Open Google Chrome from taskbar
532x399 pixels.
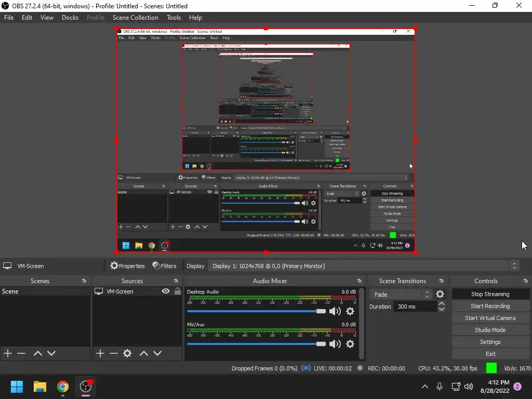(x=62, y=387)
